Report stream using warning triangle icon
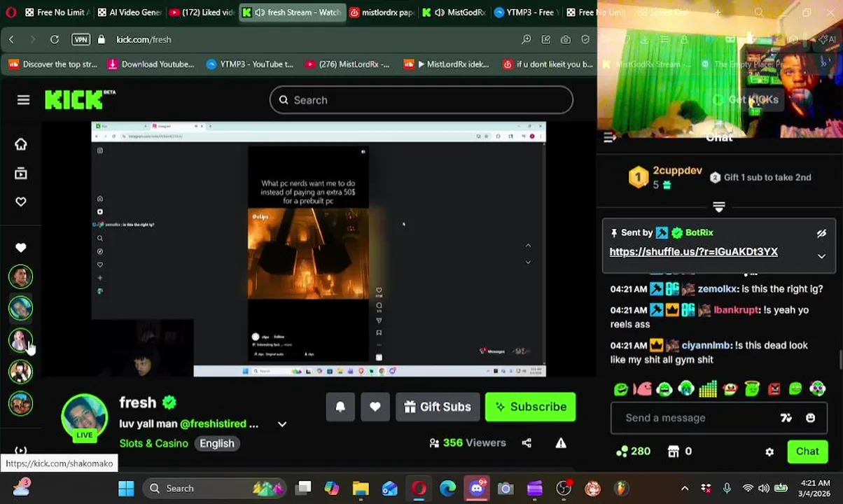843x504 pixels. coord(561,443)
